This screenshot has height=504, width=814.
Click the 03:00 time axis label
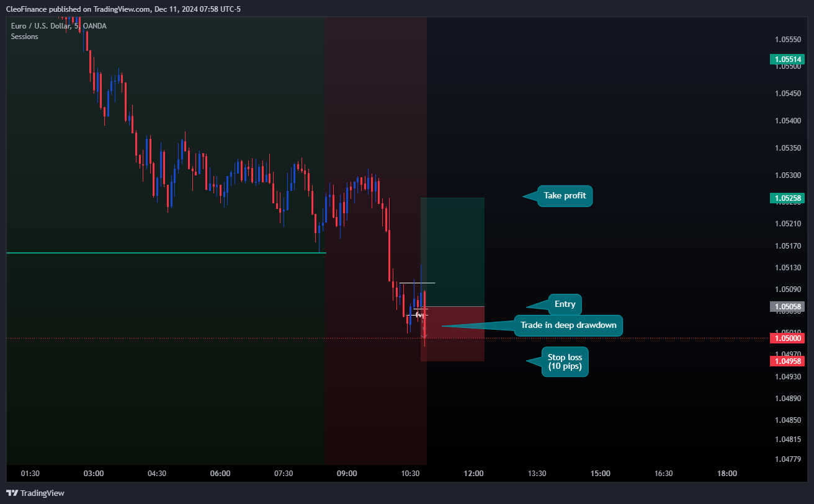click(x=94, y=474)
